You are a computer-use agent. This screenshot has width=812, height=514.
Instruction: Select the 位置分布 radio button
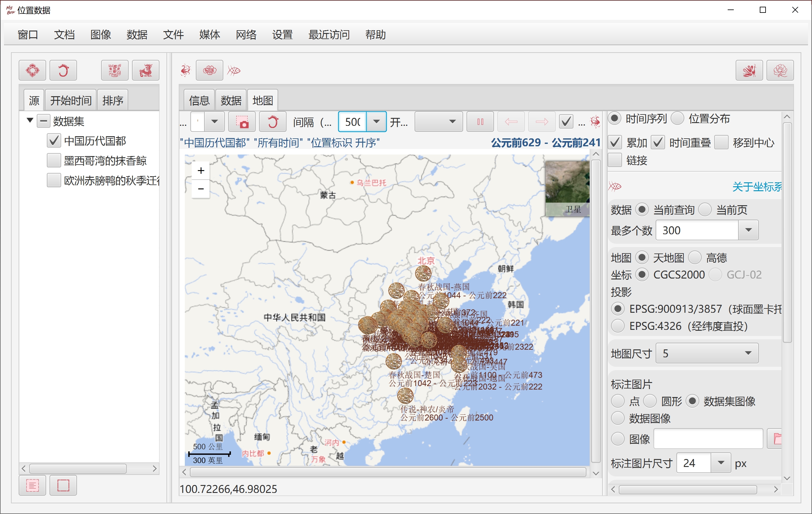678,118
